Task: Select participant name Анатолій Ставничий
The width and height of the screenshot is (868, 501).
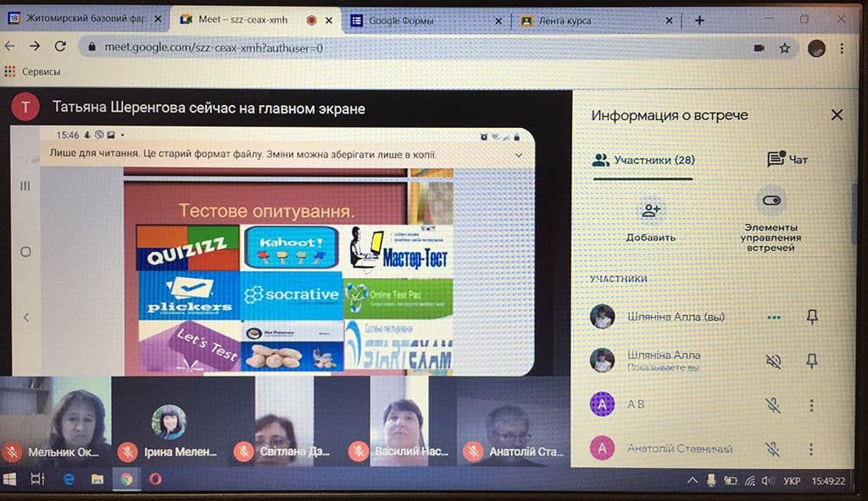Action: click(679, 448)
